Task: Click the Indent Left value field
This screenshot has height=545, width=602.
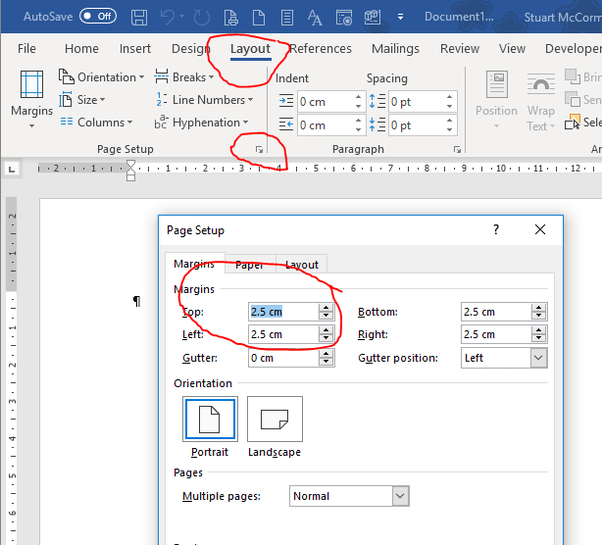Action: coord(325,102)
